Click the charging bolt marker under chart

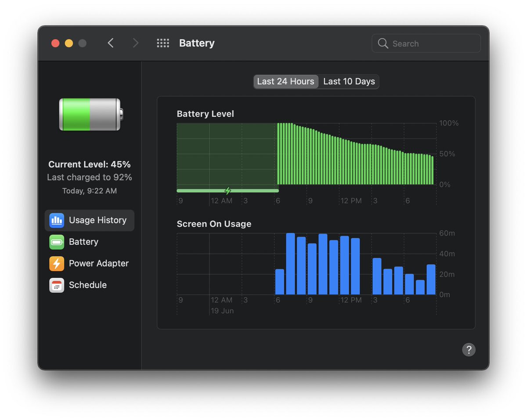point(227,190)
